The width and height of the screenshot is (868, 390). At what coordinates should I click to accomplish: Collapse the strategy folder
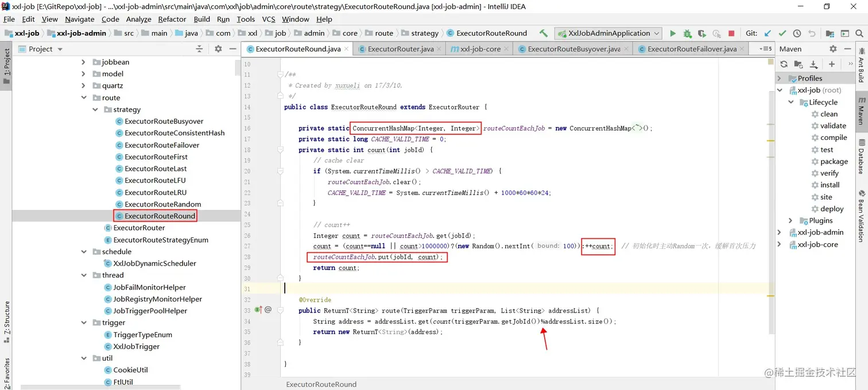click(95, 110)
